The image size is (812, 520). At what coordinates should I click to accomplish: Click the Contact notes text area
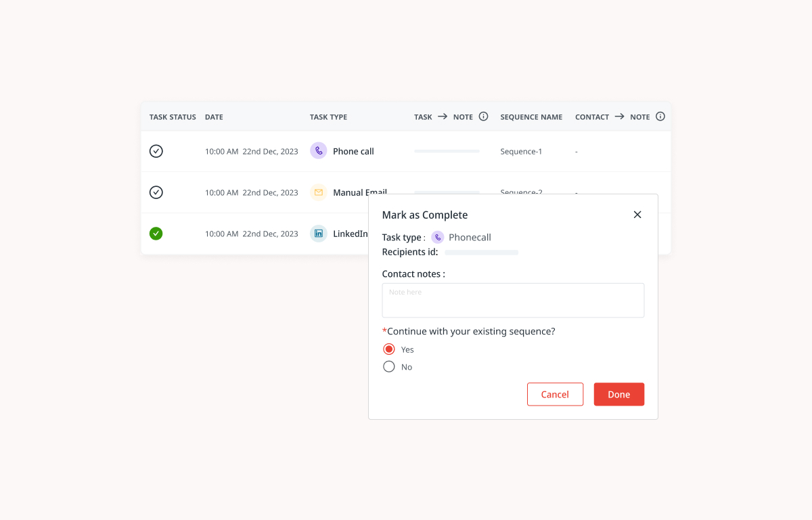click(x=512, y=299)
